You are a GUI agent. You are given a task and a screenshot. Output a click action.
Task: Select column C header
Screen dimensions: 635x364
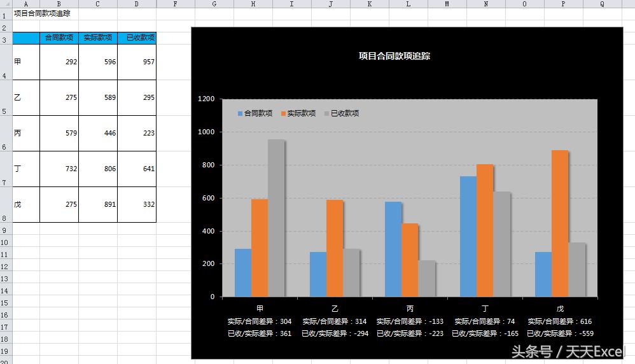tap(98, 4)
